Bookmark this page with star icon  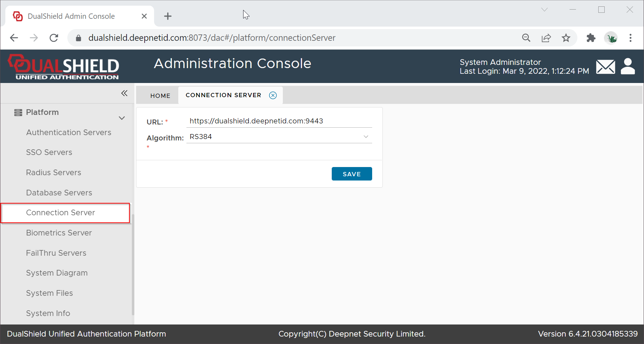566,38
